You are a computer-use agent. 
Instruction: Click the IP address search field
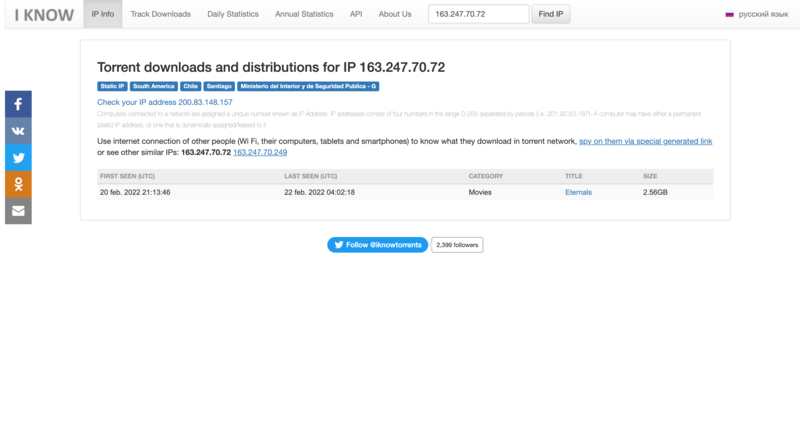[x=478, y=15]
